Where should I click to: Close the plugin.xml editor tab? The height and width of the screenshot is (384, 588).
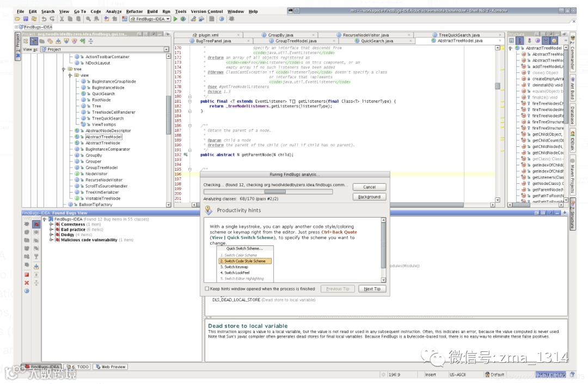point(239,35)
